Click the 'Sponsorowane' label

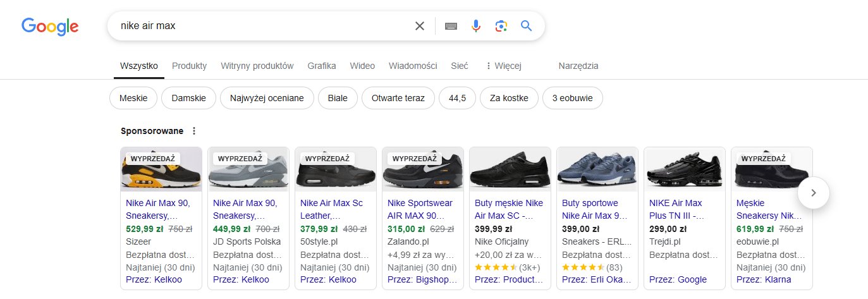tap(152, 131)
